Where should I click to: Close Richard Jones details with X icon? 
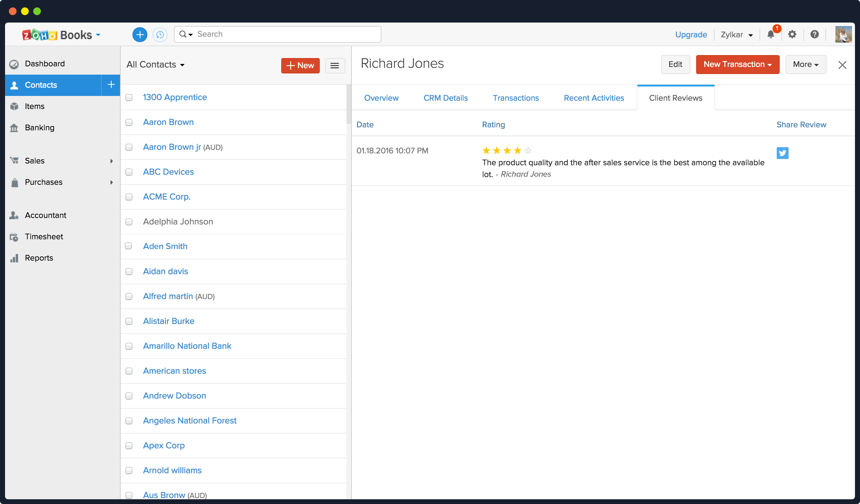click(842, 65)
